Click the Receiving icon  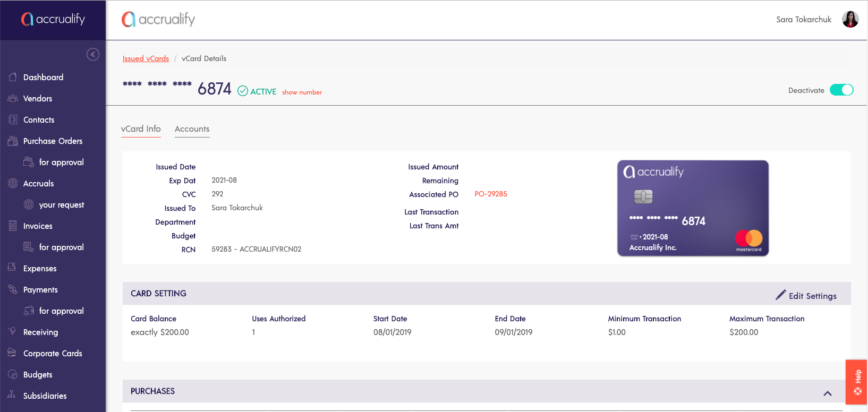pos(12,331)
